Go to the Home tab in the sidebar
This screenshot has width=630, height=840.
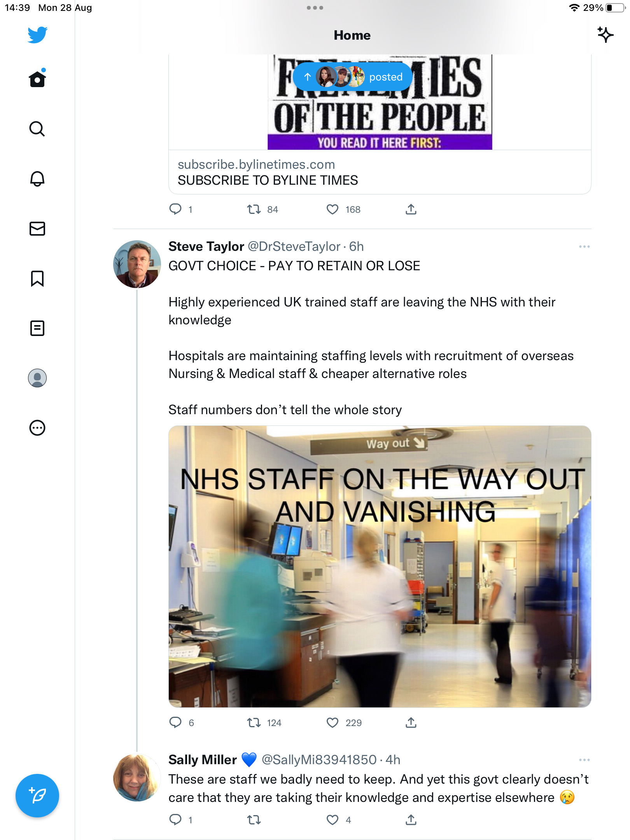(x=37, y=79)
